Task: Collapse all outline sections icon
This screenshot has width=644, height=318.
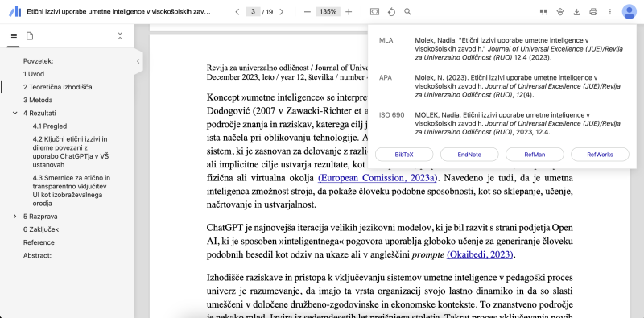Action: click(120, 36)
